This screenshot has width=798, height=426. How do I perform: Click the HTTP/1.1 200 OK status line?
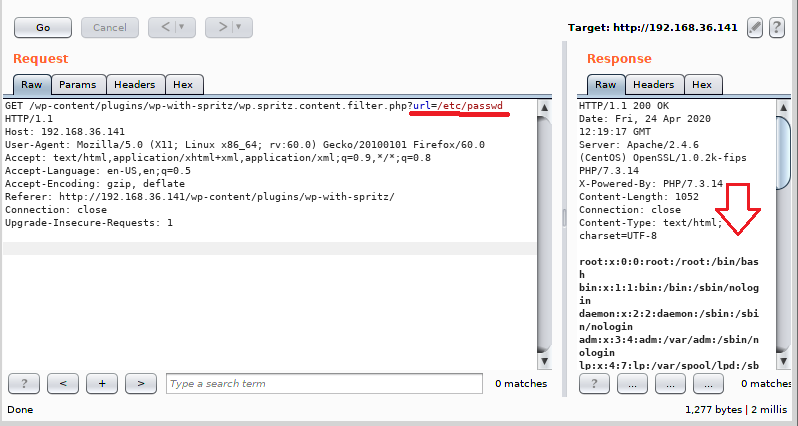(624, 106)
